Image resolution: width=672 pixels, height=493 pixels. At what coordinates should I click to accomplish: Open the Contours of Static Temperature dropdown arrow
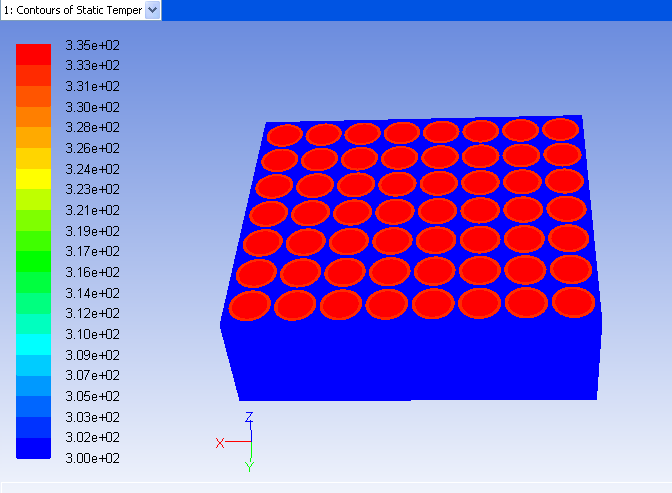[x=152, y=10]
